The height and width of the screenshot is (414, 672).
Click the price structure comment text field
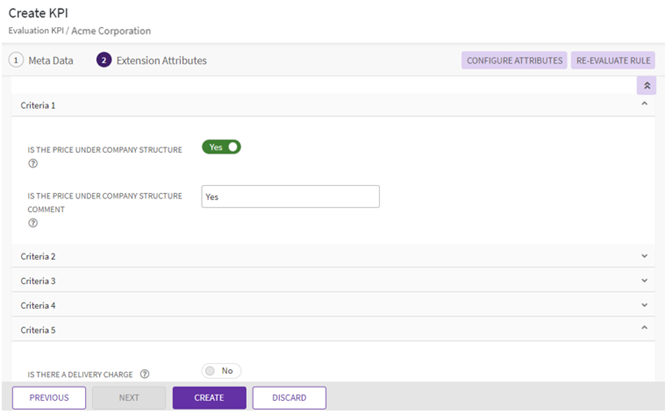pos(290,197)
